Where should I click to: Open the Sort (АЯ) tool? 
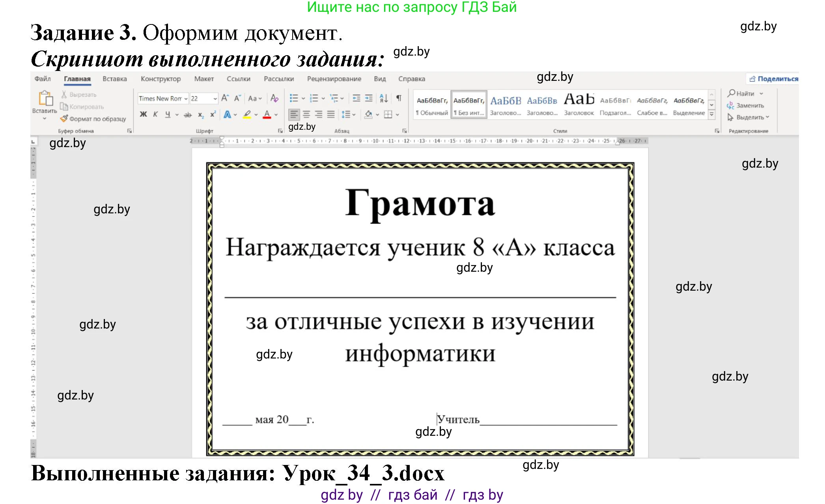383,98
